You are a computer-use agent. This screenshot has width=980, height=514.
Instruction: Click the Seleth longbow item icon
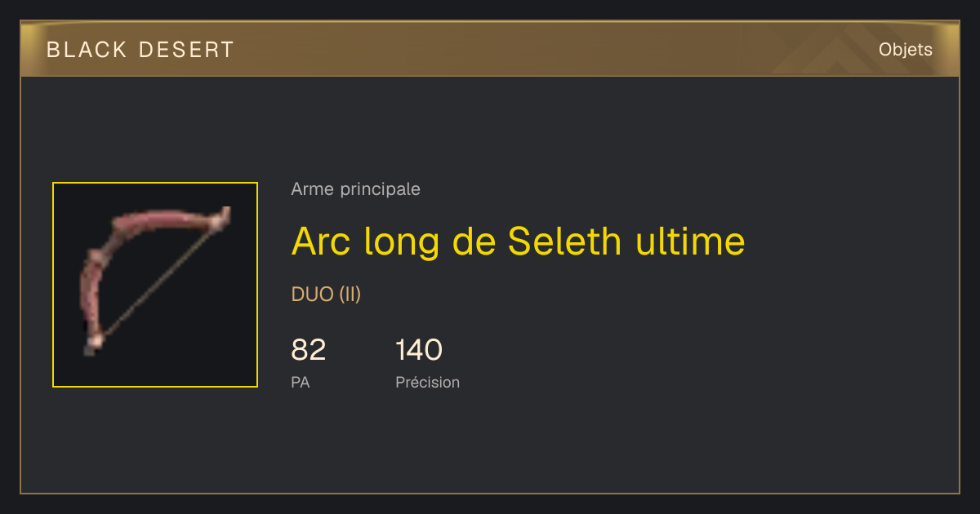tap(155, 285)
